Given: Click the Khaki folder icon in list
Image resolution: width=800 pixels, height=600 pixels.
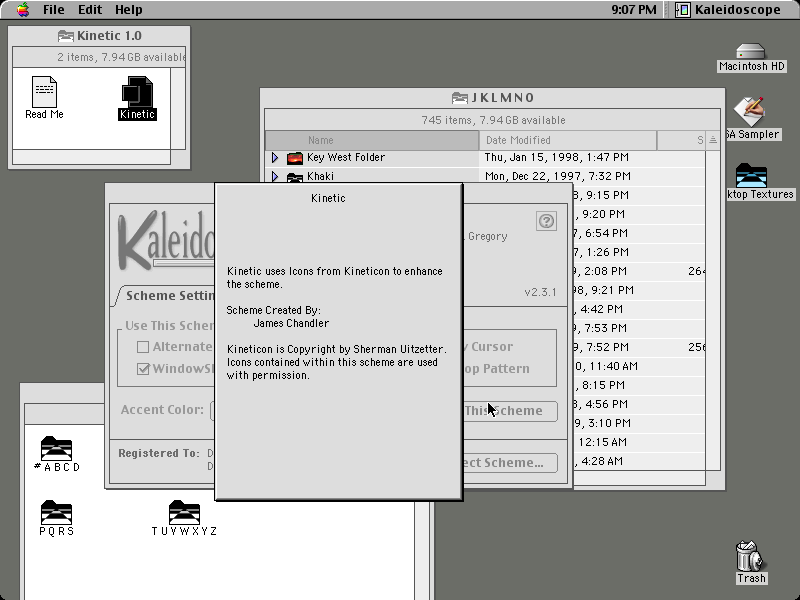Looking at the screenshot, I should (295, 177).
